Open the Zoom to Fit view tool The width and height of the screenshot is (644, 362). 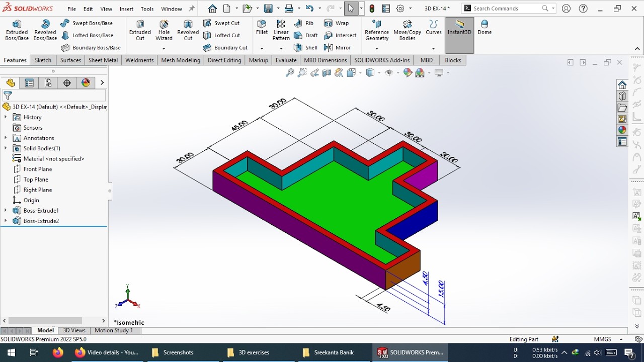pyautogui.click(x=290, y=73)
